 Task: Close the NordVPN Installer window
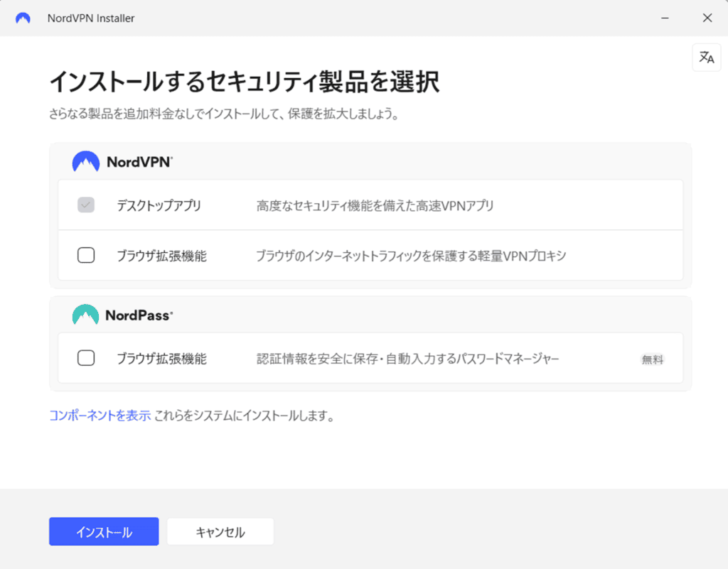click(x=707, y=18)
